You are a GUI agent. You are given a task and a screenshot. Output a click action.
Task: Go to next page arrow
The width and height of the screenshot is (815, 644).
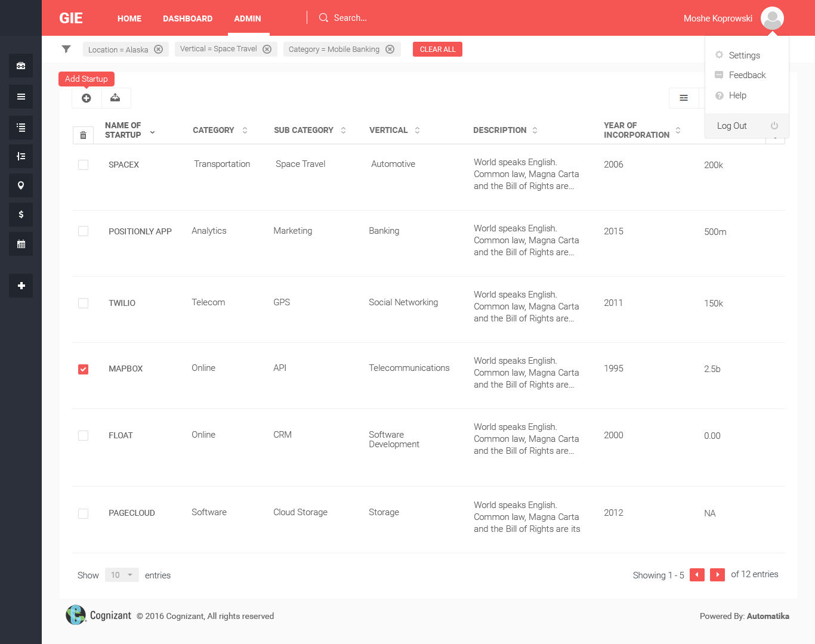coord(718,575)
